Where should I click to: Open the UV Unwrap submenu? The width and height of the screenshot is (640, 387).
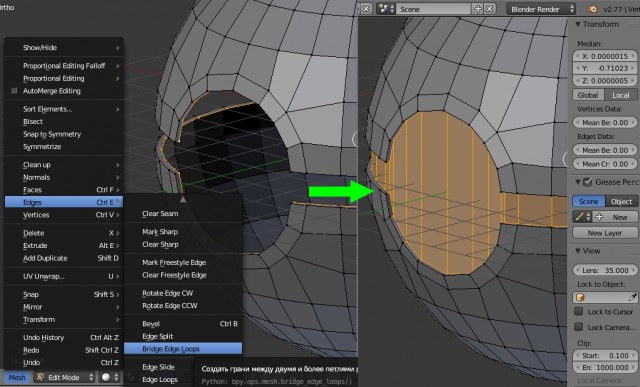coord(64,276)
